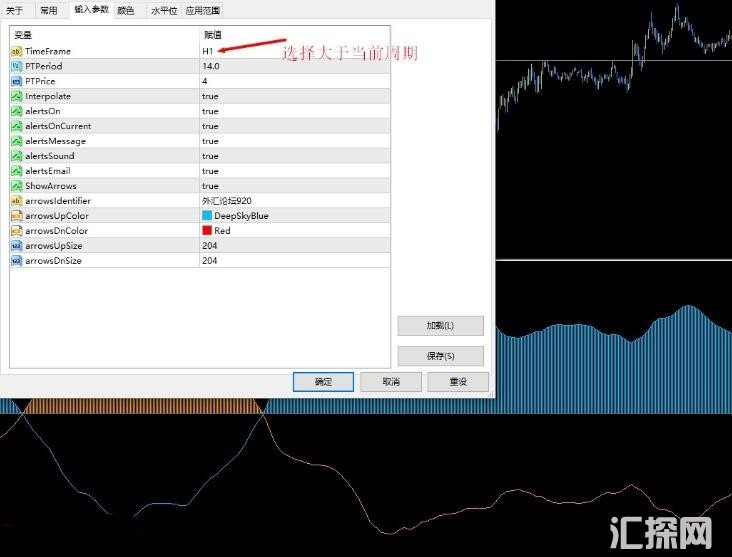This screenshot has width=732, height=557.
Task: Click the PTPrice integer parameter icon
Action: (16, 81)
